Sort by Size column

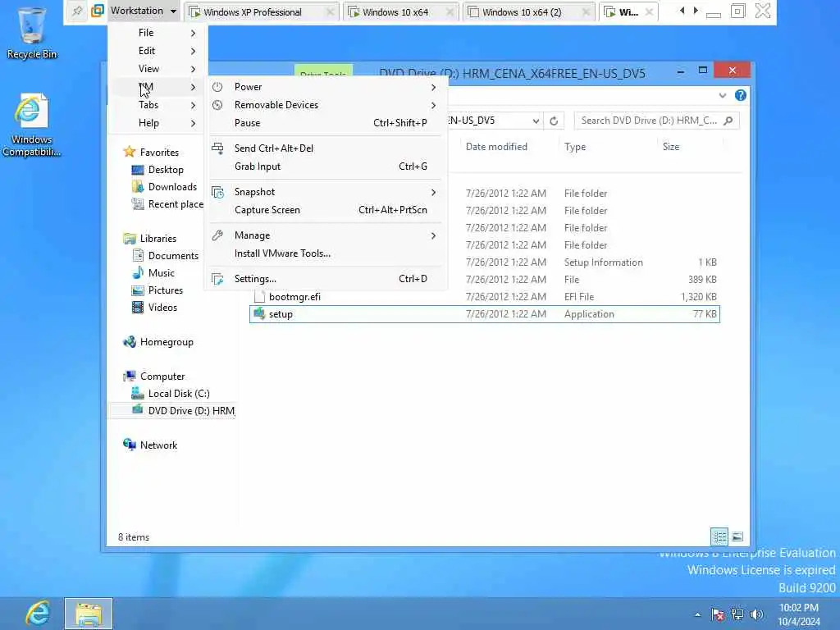(671, 147)
